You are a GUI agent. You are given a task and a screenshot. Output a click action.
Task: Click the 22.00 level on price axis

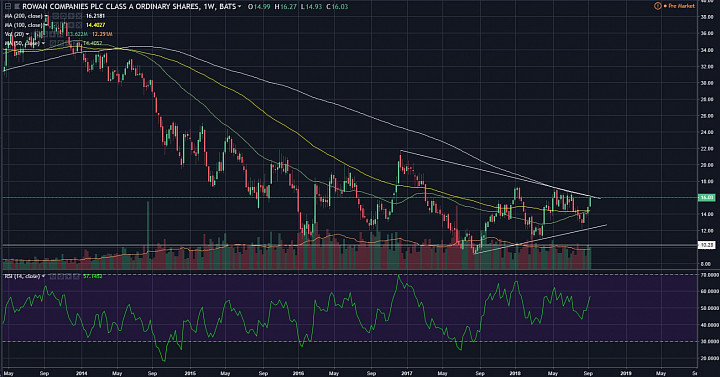tap(706, 149)
